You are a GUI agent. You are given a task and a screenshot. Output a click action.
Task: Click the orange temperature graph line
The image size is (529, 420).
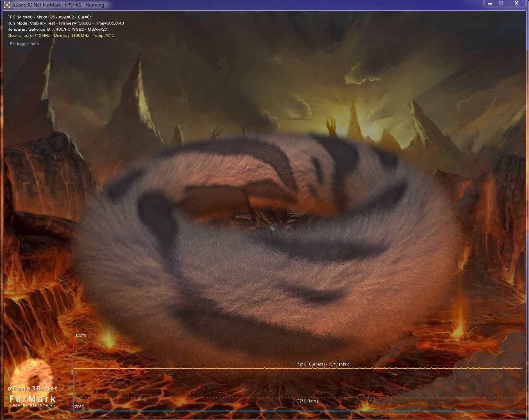[x=297, y=368]
